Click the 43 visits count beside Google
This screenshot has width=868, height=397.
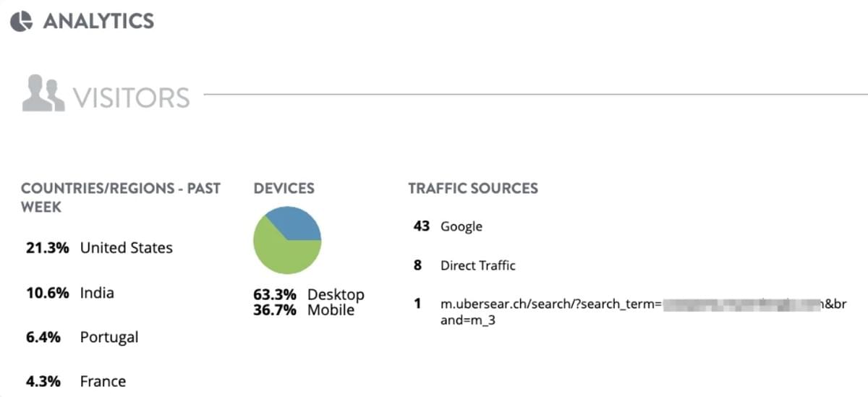[x=422, y=226]
